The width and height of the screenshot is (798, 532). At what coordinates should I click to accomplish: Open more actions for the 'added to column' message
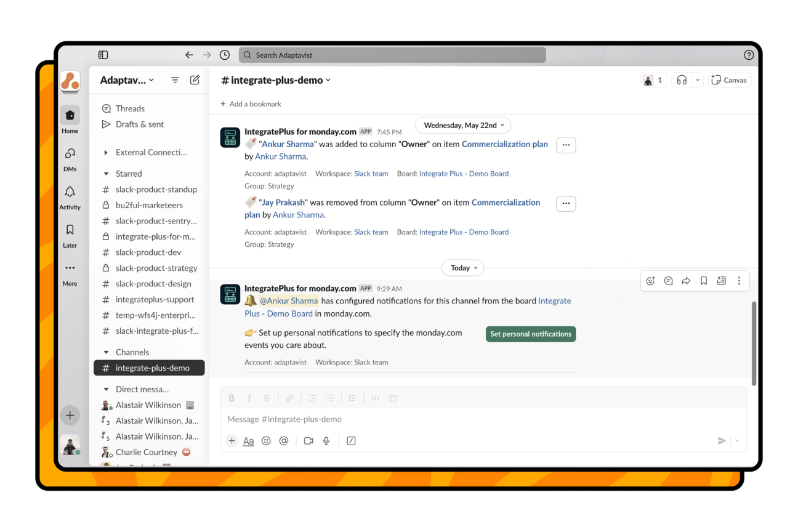566,145
